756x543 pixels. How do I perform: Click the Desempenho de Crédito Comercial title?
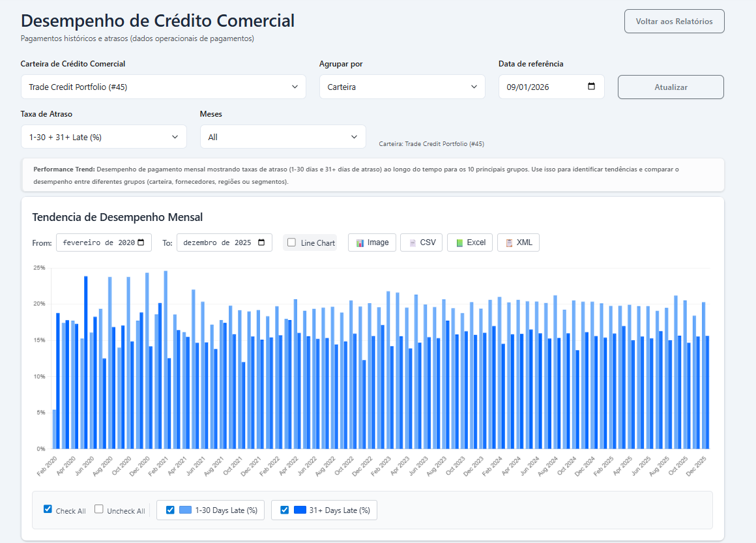158,21
